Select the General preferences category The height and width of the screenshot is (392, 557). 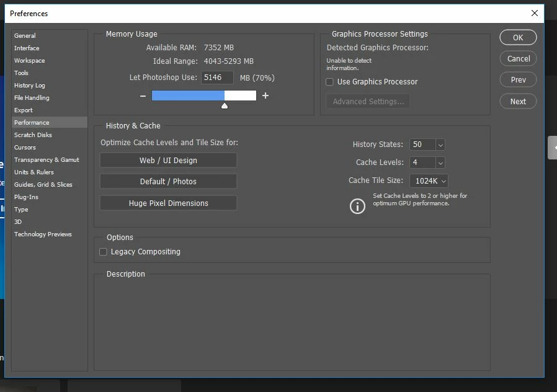pyautogui.click(x=50, y=35)
